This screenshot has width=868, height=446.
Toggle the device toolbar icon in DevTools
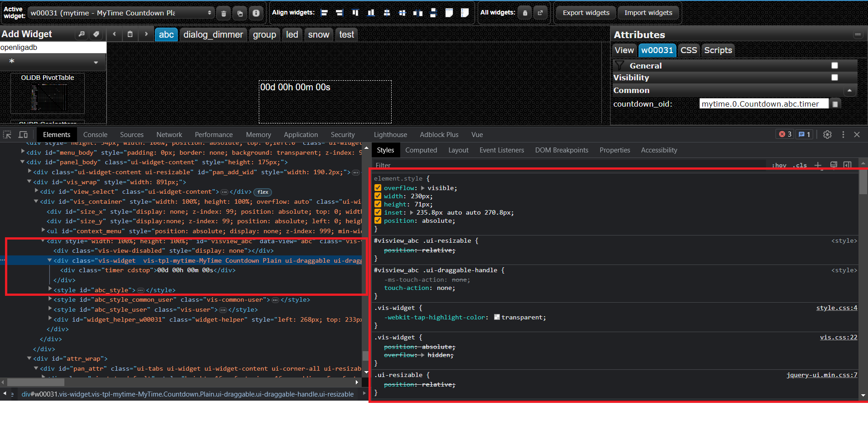[23, 135]
